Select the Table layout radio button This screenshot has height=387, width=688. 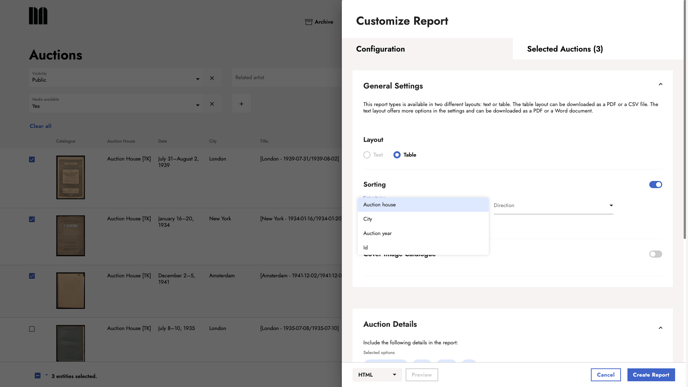point(397,155)
